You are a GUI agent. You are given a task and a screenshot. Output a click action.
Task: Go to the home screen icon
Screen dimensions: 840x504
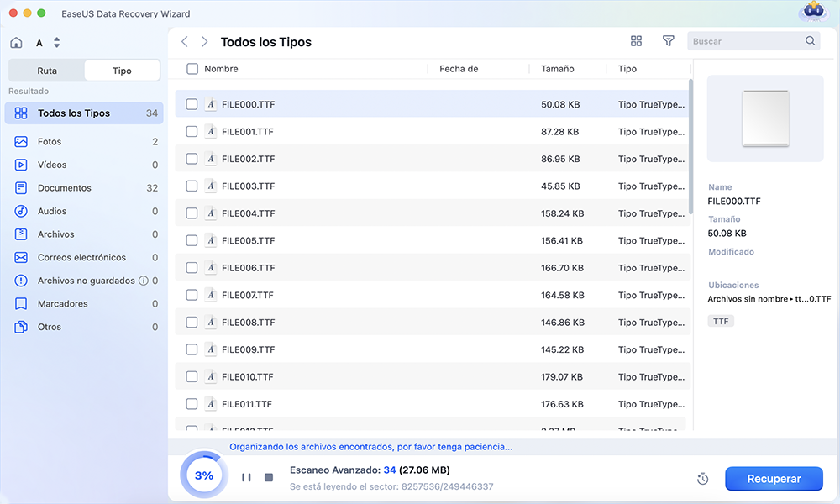(16, 43)
